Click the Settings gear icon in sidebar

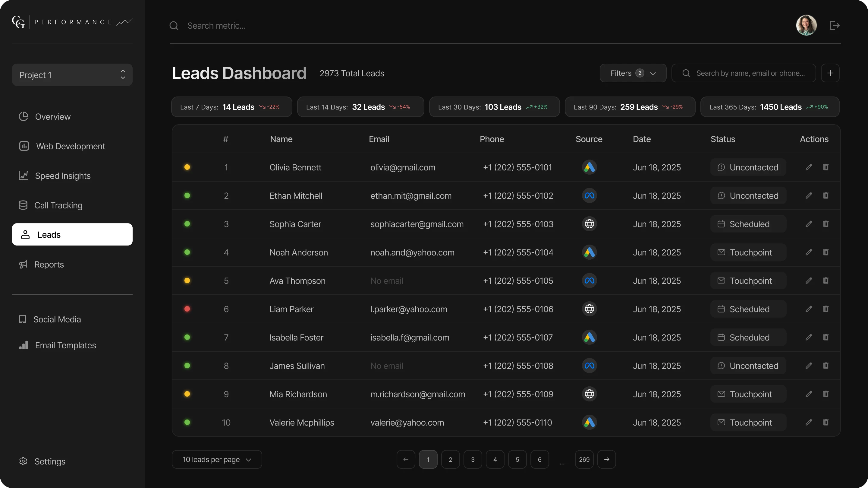(x=23, y=461)
